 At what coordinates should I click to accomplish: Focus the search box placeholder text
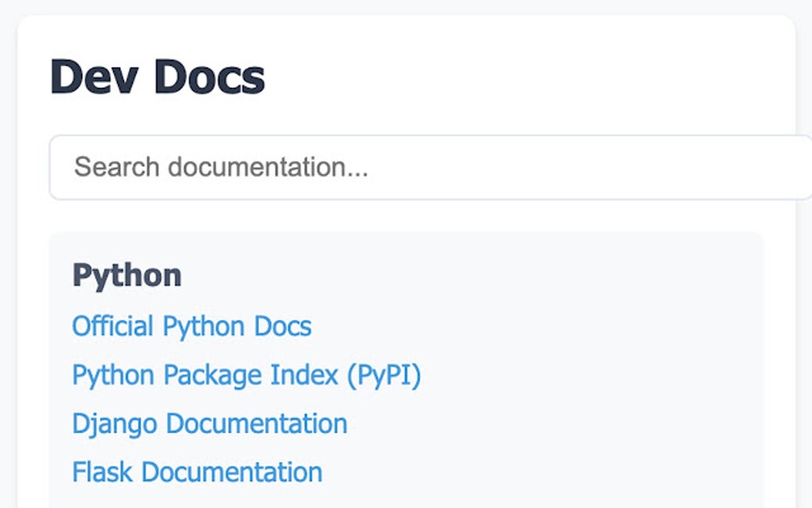pos(221,167)
